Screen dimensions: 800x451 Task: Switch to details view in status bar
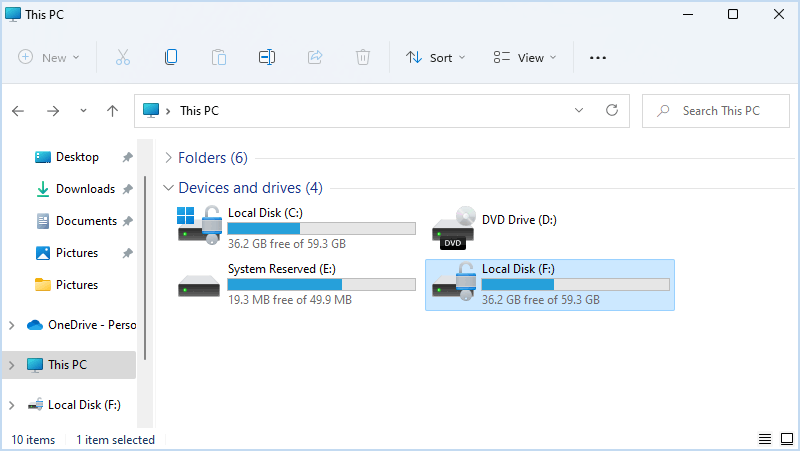pyautogui.click(x=764, y=439)
